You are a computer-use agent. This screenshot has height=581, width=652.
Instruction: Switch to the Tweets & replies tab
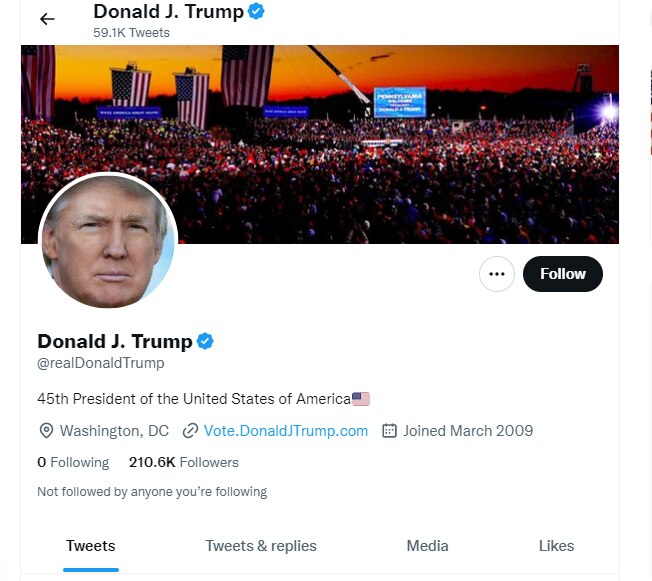[x=261, y=546]
